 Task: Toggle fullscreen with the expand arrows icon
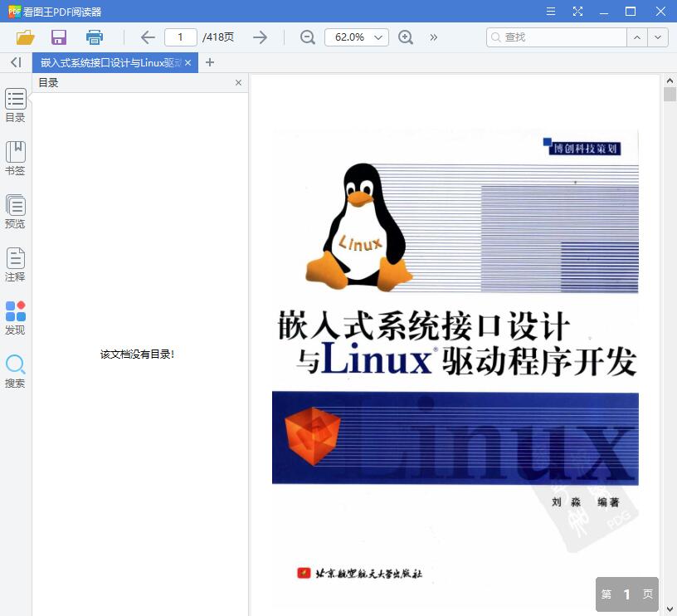pyautogui.click(x=577, y=12)
